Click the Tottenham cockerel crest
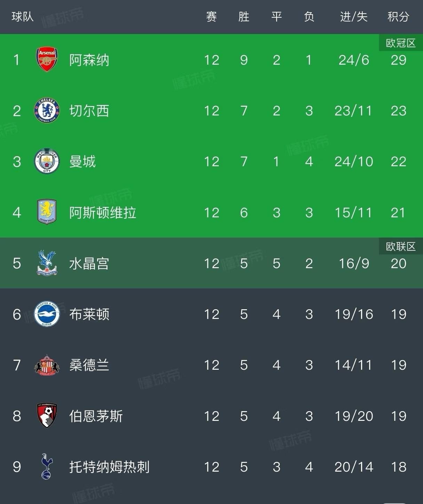Image resolution: width=423 pixels, height=504 pixels. (47, 466)
